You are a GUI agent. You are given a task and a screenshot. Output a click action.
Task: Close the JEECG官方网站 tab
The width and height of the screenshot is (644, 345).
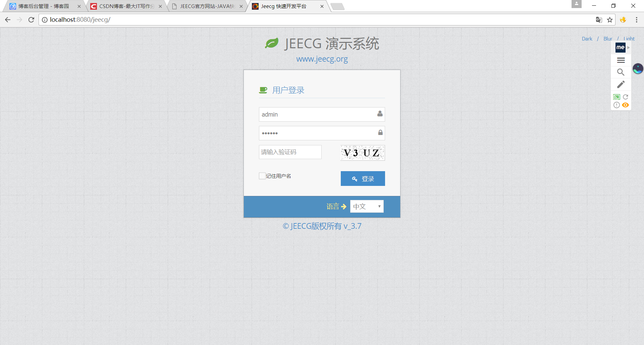click(x=241, y=6)
